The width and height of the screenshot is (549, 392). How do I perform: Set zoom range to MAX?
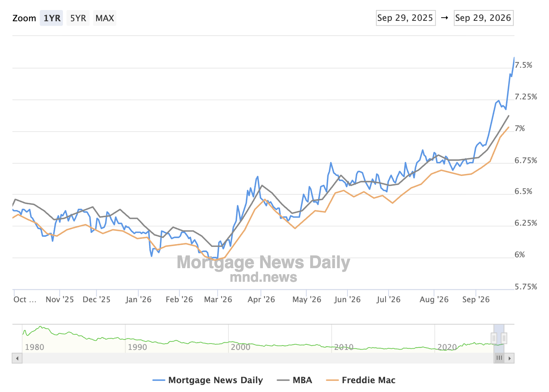coord(105,18)
